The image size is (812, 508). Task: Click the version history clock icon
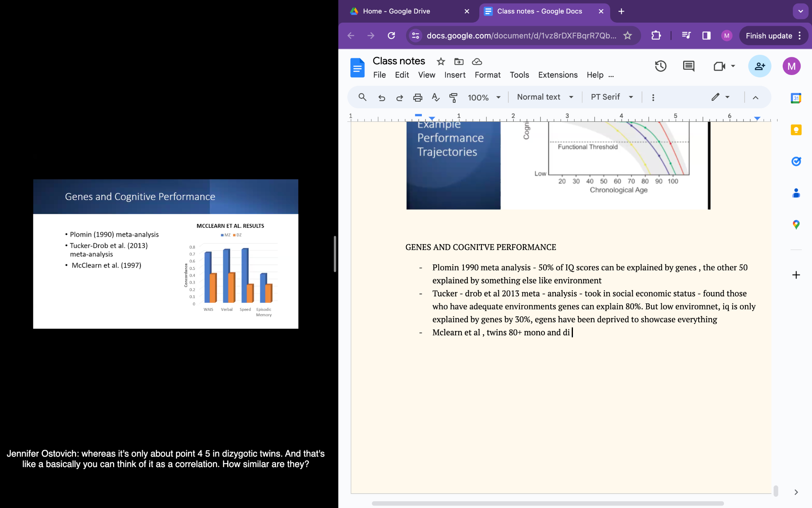point(660,66)
